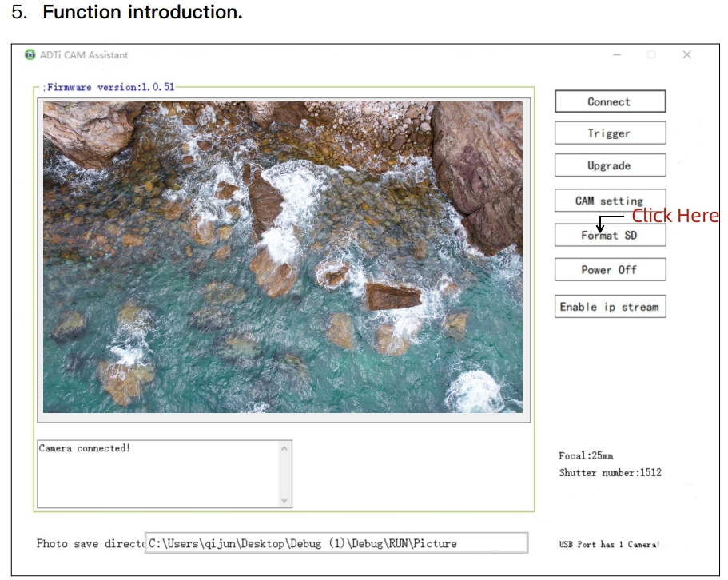Maximize the ADTi CAM Assistant window
The image size is (728, 580).
click(651, 55)
